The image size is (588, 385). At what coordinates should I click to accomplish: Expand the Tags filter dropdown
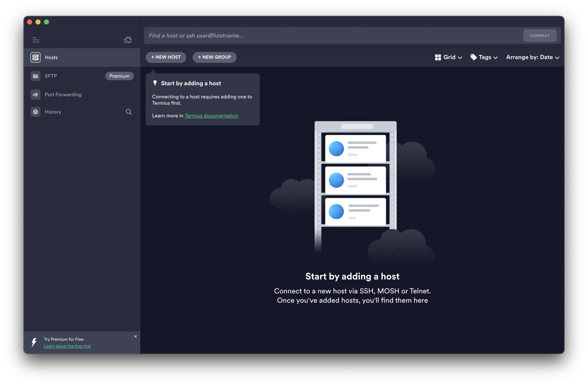[x=484, y=57]
